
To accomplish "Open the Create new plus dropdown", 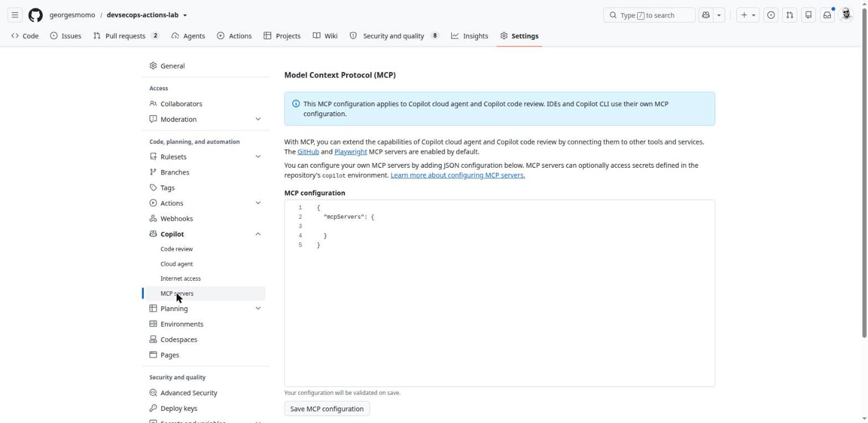I will pyautogui.click(x=747, y=15).
